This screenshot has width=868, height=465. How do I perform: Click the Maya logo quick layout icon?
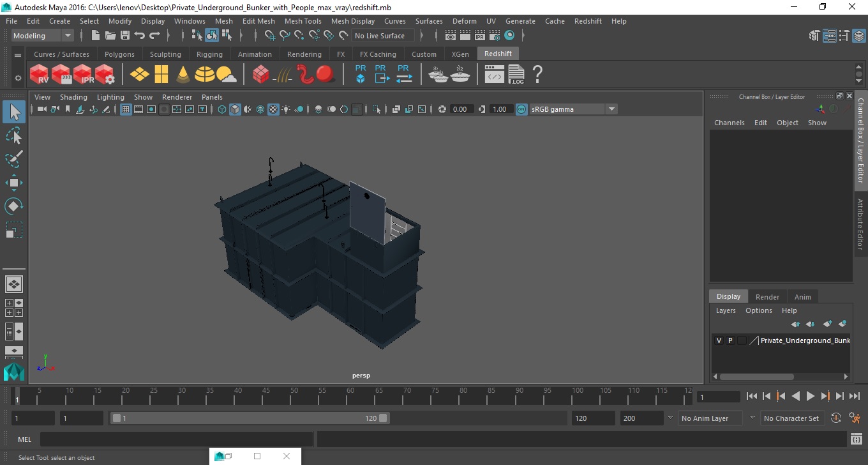pos(14,371)
